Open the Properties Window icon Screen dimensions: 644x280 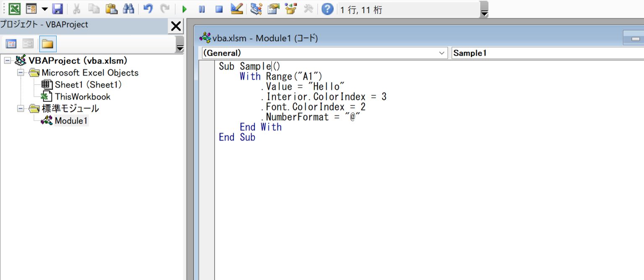[274, 9]
